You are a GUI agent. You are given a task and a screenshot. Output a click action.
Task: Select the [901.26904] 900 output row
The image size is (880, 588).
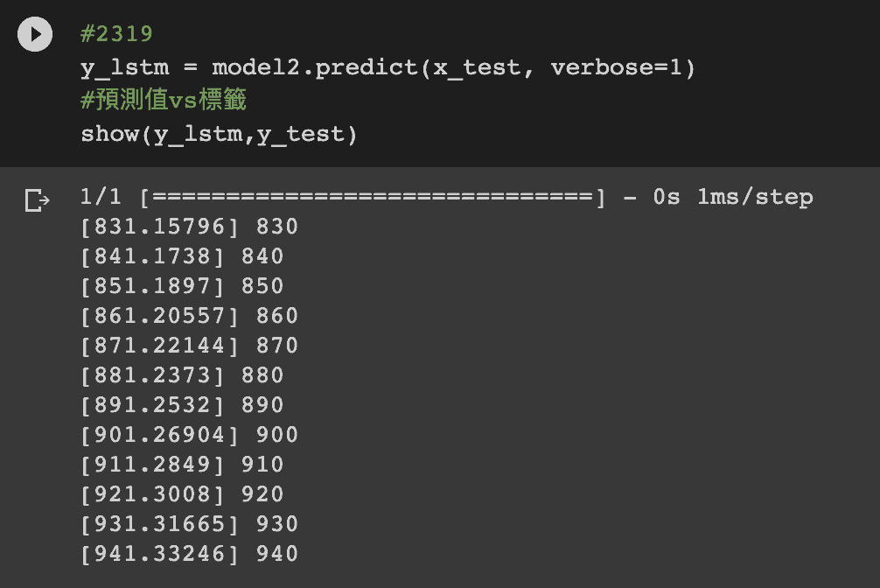click(x=189, y=435)
